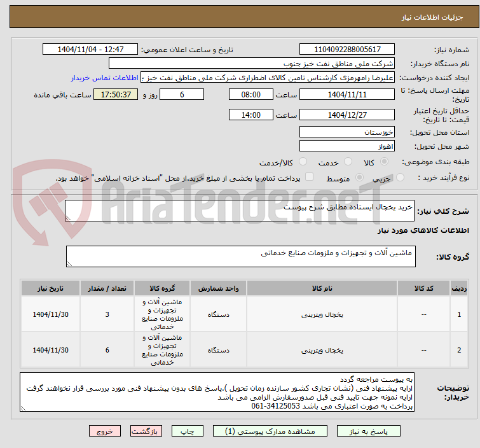Click the چاپ print button
Image resolution: width=480 pixels, height=448 pixels.
(188, 431)
